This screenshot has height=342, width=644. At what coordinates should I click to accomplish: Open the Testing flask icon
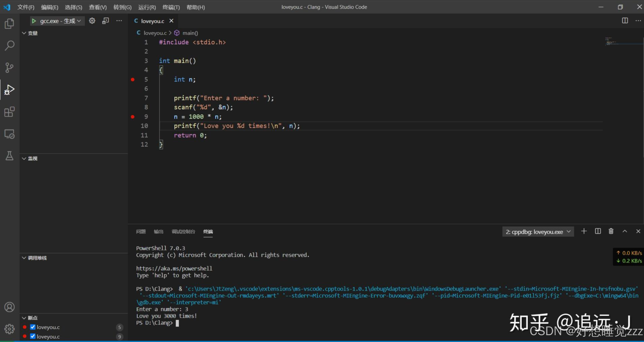(x=9, y=156)
